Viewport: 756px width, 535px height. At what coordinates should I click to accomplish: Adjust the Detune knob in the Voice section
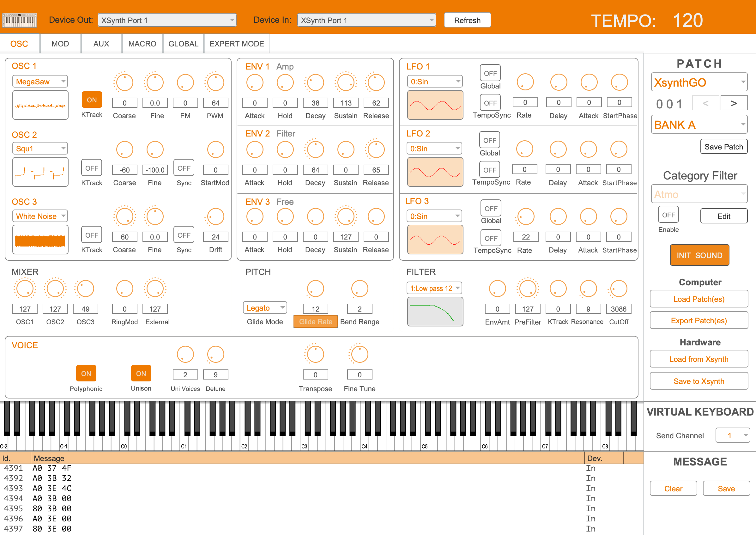coord(215,354)
